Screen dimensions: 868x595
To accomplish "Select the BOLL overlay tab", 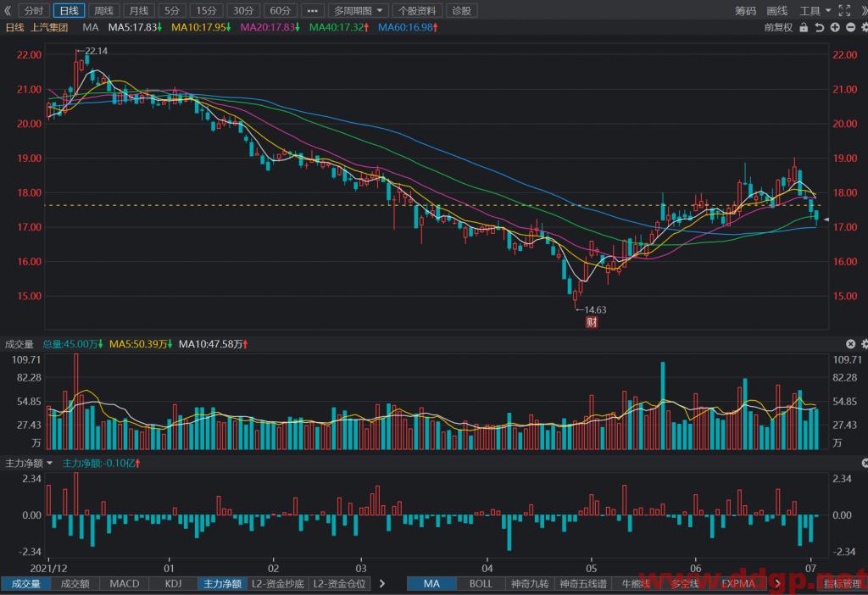I will tap(480, 584).
